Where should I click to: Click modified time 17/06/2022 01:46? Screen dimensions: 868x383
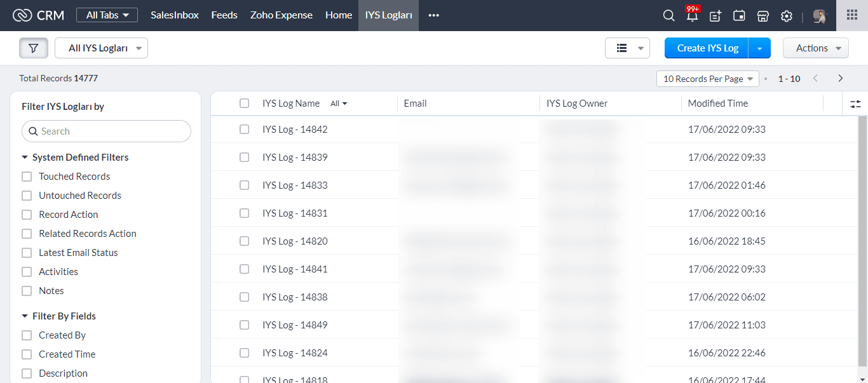[727, 185]
